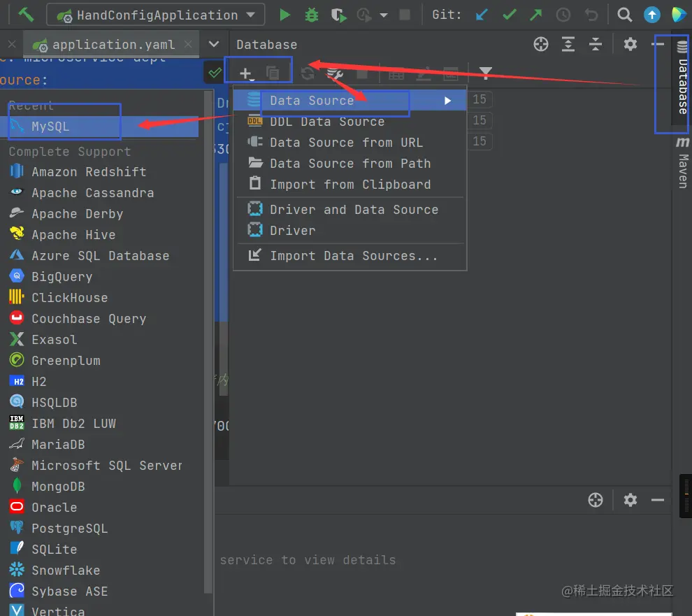Open the Maven side tool window tab

point(682,162)
